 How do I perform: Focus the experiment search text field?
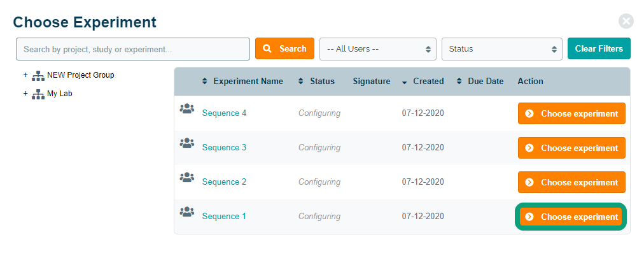[132, 49]
